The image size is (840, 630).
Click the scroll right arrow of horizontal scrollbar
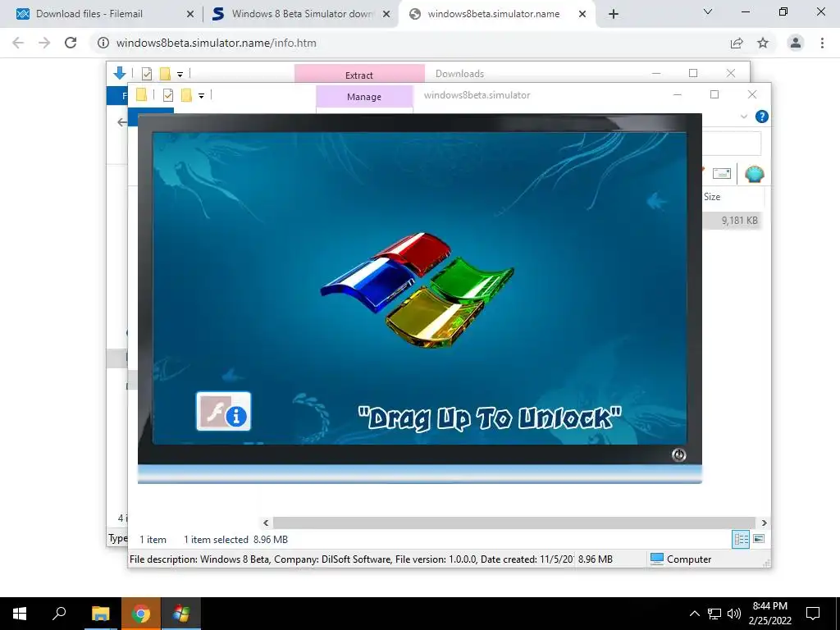[x=764, y=523]
